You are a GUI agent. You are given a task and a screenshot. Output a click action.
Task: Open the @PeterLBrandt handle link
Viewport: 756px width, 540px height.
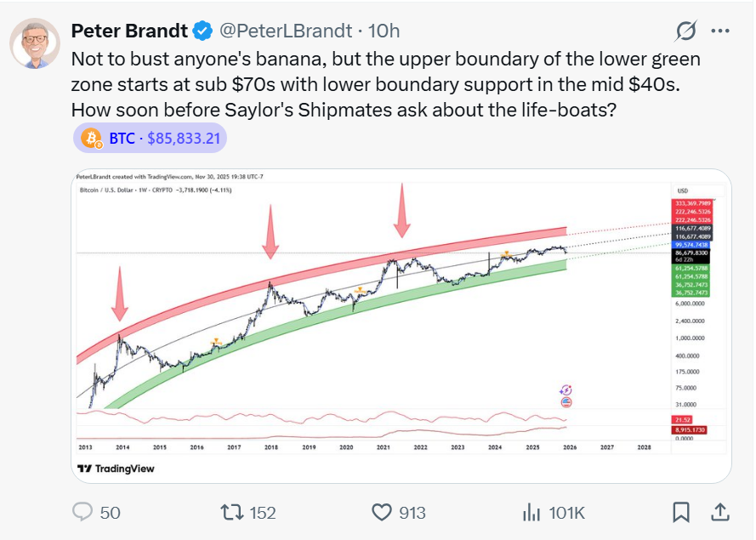285,31
